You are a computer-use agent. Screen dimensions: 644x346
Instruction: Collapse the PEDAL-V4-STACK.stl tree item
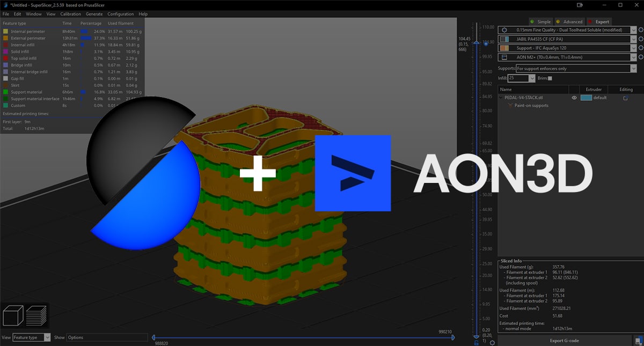501,98
